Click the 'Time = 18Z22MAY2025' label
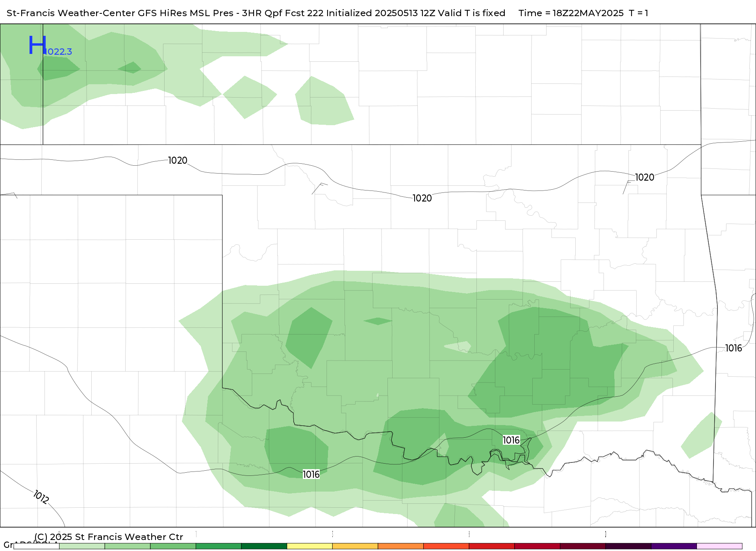Image resolution: width=756 pixels, height=551 pixels. pyautogui.click(x=571, y=13)
